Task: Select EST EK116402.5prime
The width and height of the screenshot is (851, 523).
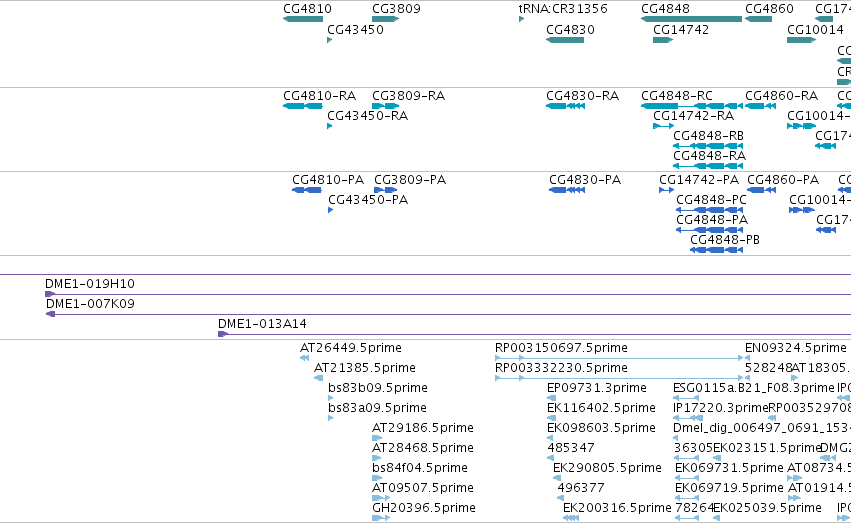Action: coord(601,408)
